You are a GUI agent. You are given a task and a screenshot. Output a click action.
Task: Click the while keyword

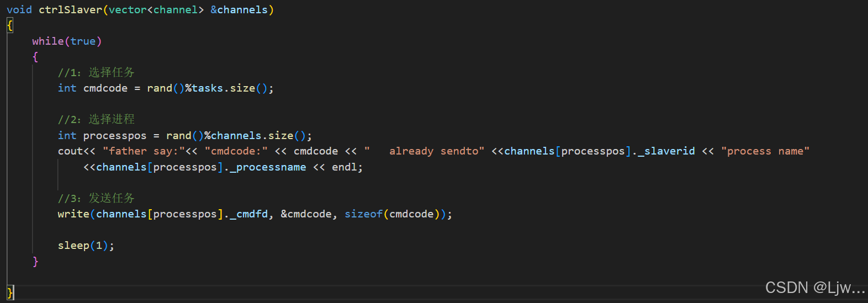tap(48, 41)
